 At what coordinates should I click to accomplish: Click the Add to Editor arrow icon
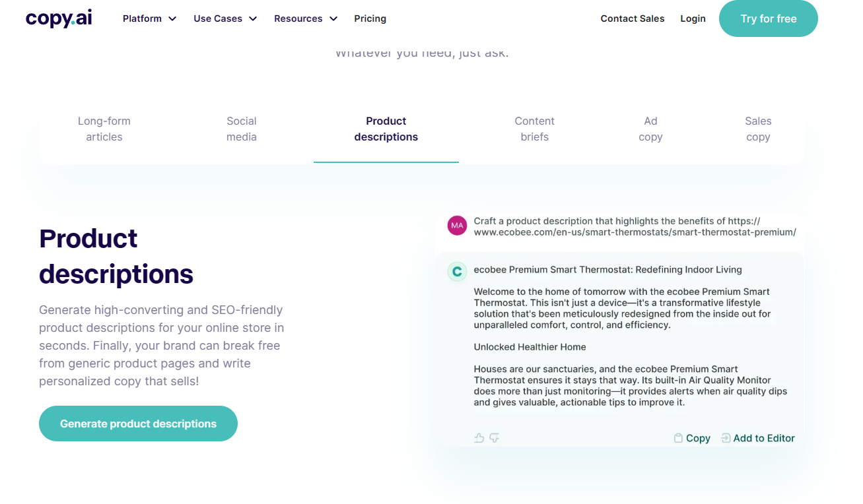[x=726, y=438]
